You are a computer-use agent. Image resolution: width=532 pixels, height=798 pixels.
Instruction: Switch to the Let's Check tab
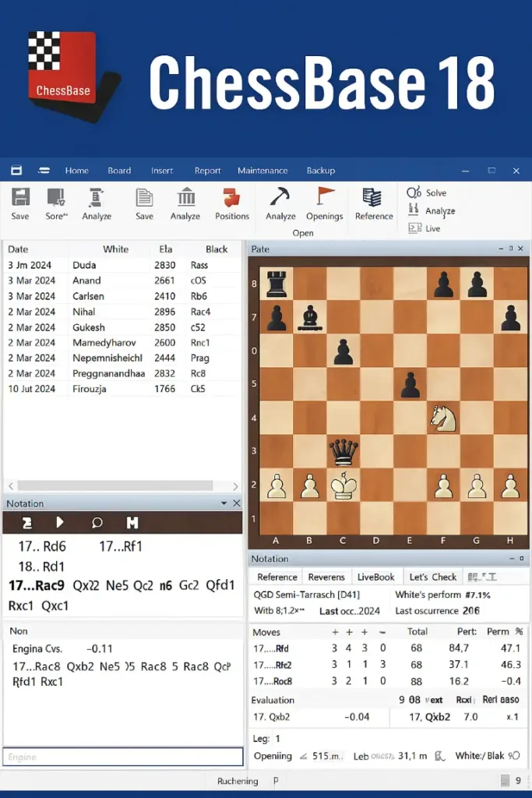pos(433,577)
